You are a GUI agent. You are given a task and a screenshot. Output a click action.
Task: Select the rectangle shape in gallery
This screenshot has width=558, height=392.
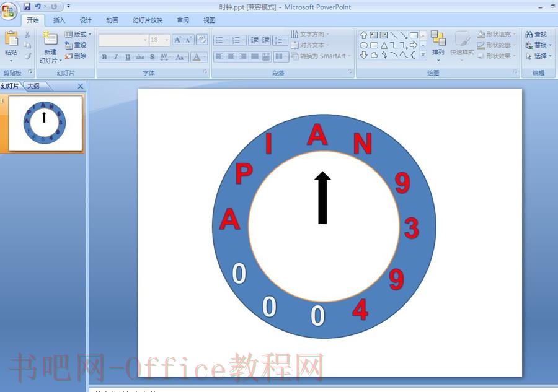[414, 35]
